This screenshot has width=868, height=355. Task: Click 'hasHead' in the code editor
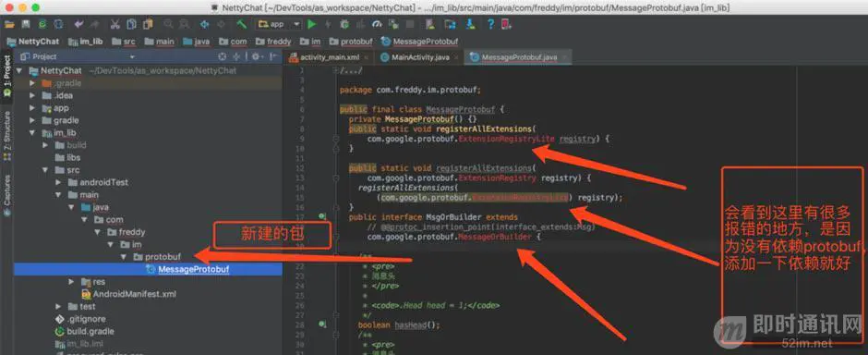[x=411, y=325]
